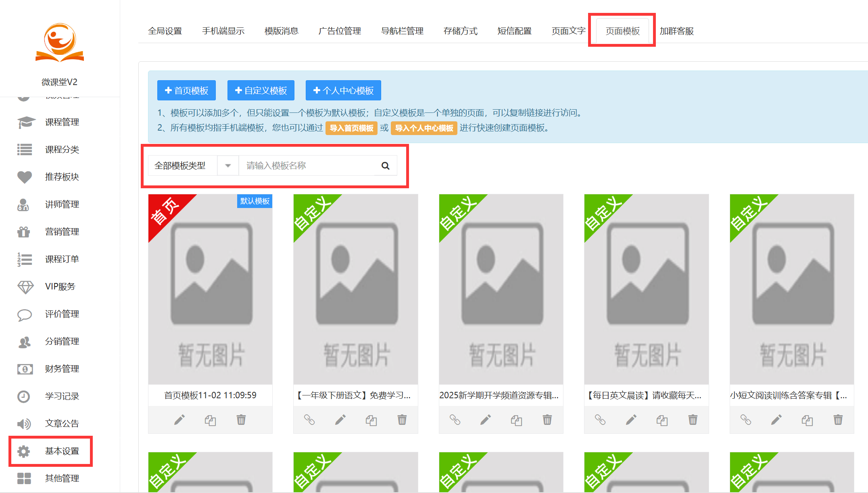Click the 个人中心模板 add button
This screenshot has height=493, width=868.
[x=343, y=90]
